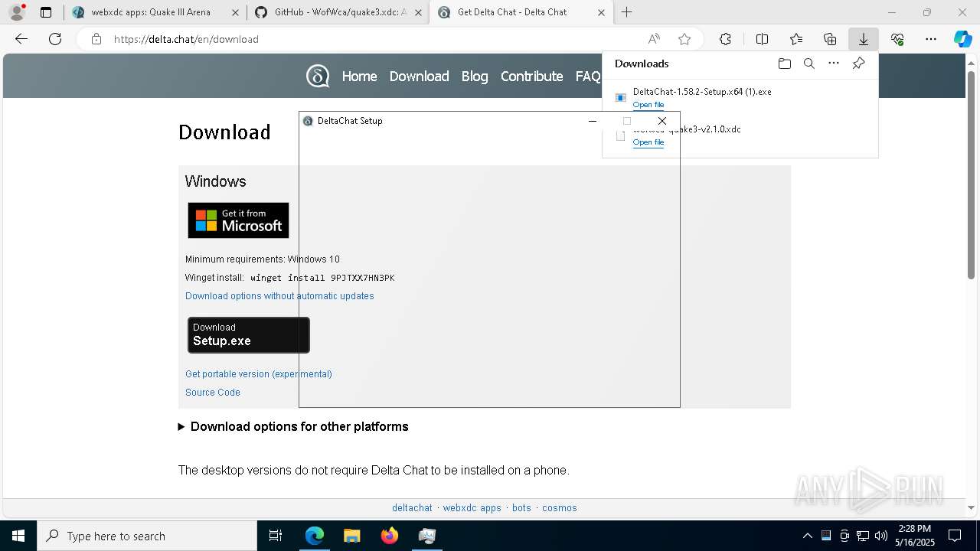Screen dimensions: 980x551
Task: Open Browser essentials heart icon
Action: 897,39
